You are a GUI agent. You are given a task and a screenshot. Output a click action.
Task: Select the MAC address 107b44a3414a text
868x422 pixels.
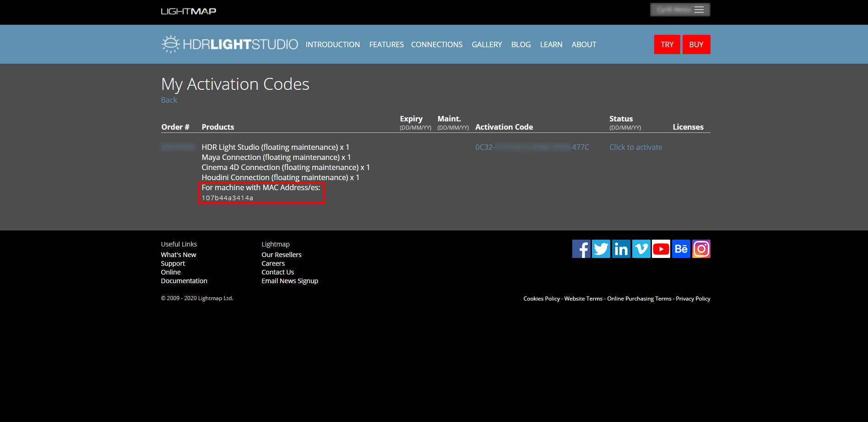(x=228, y=198)
